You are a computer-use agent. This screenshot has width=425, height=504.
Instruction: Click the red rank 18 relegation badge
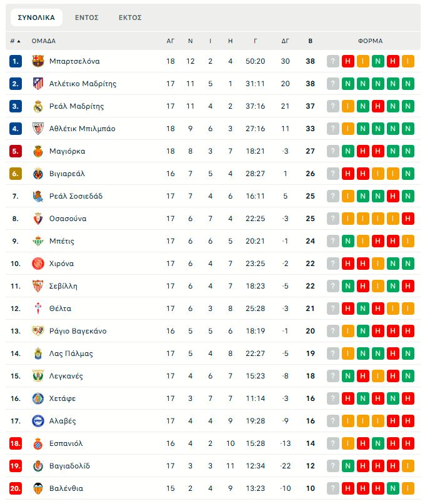16,443
